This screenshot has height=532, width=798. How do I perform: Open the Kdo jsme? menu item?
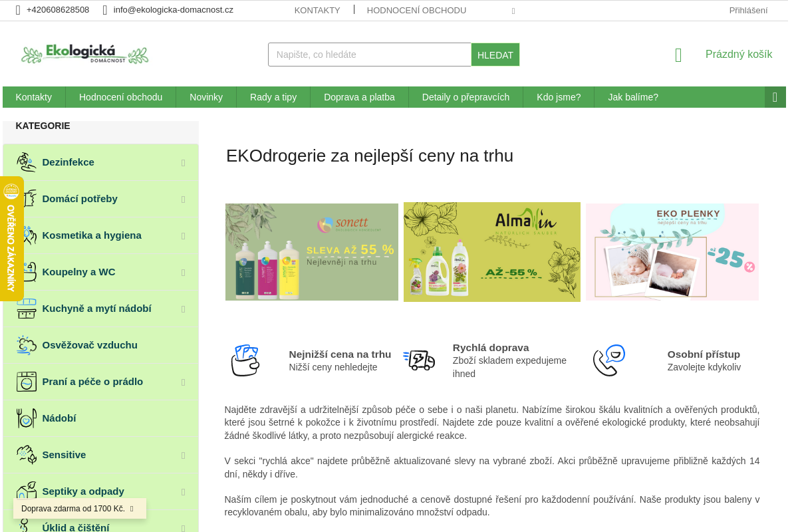pyautogui.click(x=559, y=97)
